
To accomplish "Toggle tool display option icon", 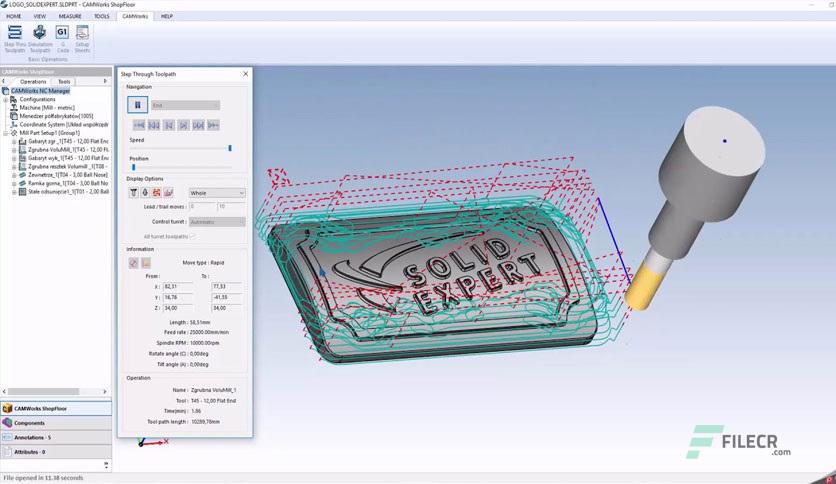I will 133,193.
